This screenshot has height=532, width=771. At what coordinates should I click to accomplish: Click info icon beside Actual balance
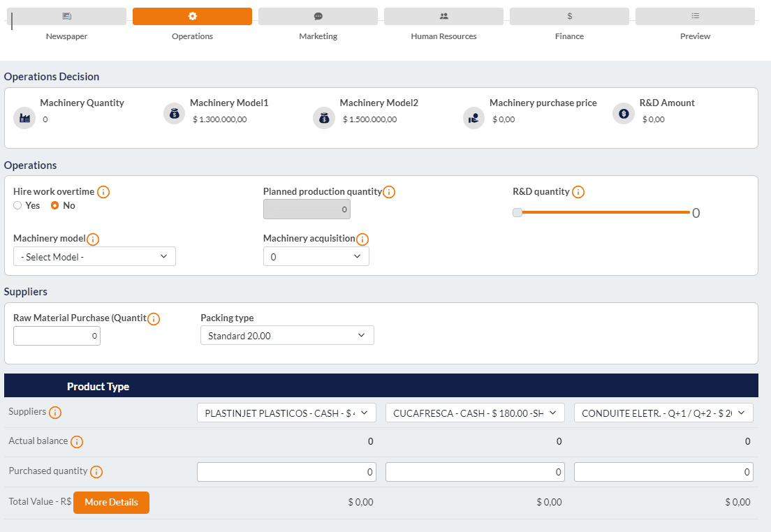coord(77,442)
